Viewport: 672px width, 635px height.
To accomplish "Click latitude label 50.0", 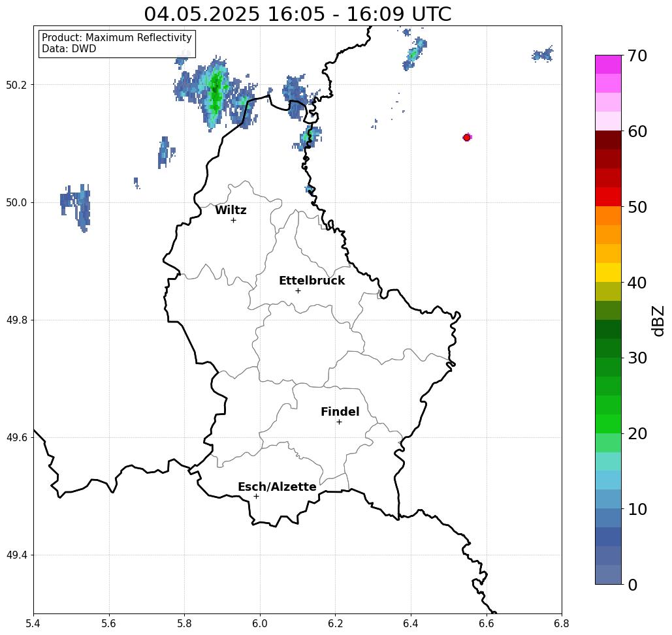I will 16,202.
